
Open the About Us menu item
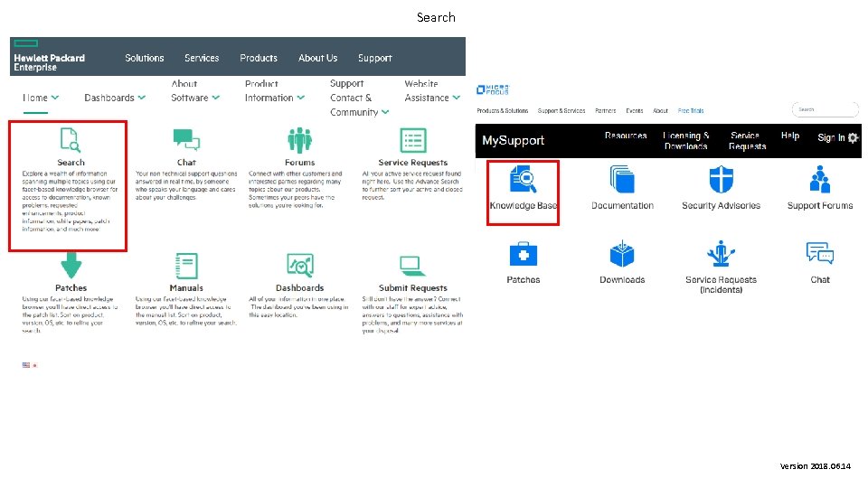(317, 58)
